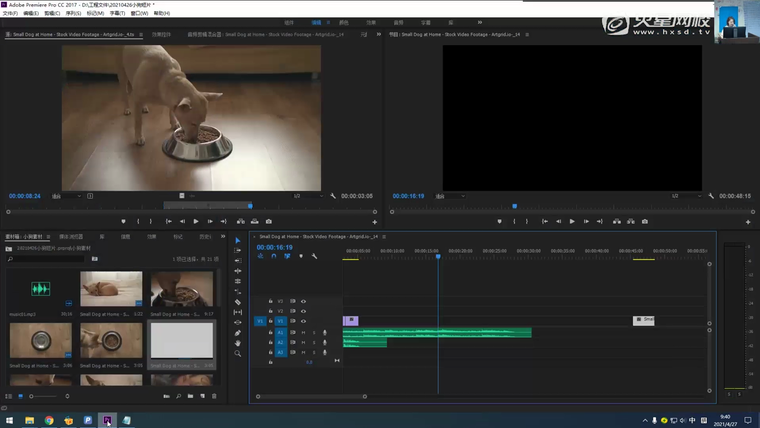Image resolution: width=760 pixels, height=428 pixels.
Task: Select the Razor tool in tools panel
Action: point(238,302)
